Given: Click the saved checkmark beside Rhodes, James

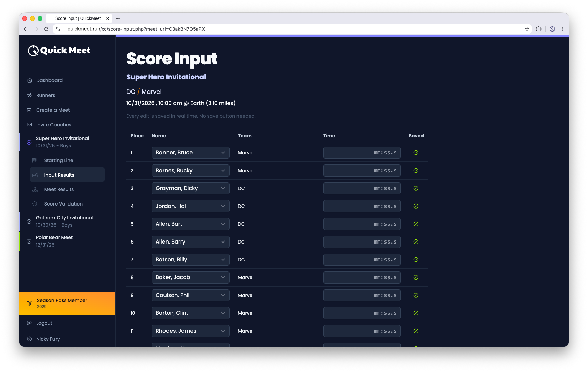Looking at the screenshot, I should (x=416, y=331).
